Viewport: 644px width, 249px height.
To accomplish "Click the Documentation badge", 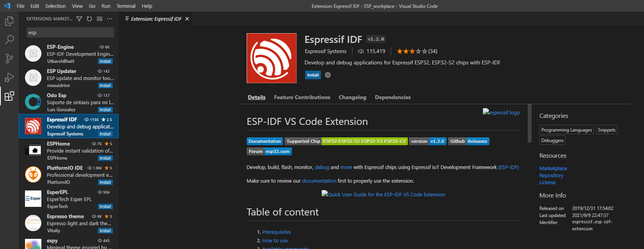I will (x=265, y=141).
